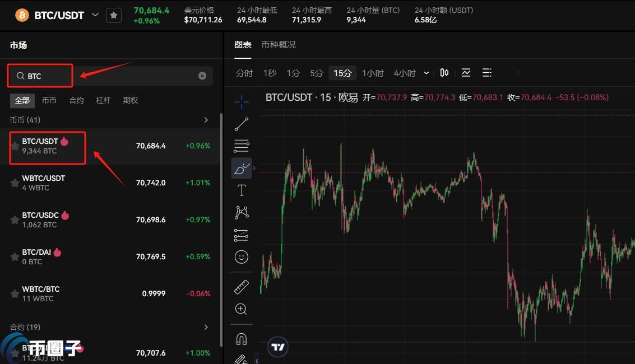
Task: Favorite the BTC/USDC row star
Action: pos(15,220)
